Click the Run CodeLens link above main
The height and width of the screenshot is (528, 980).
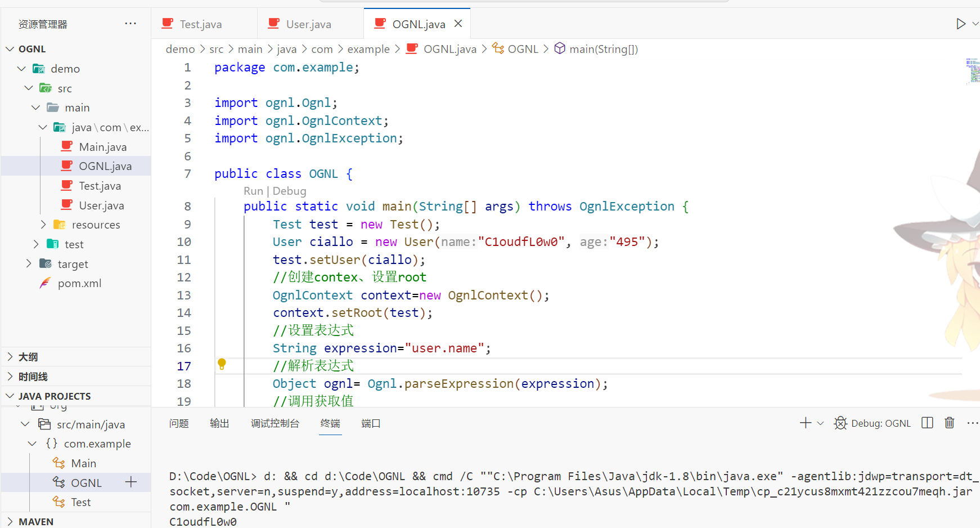pyautogui.click(x=253, y=191)
